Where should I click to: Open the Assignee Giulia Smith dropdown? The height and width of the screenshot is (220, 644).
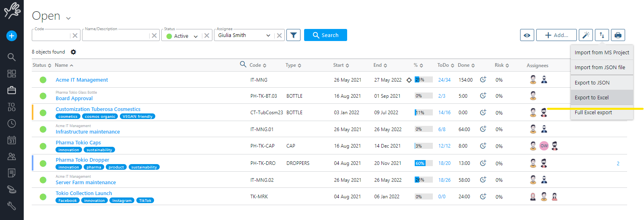coord(268,35)
